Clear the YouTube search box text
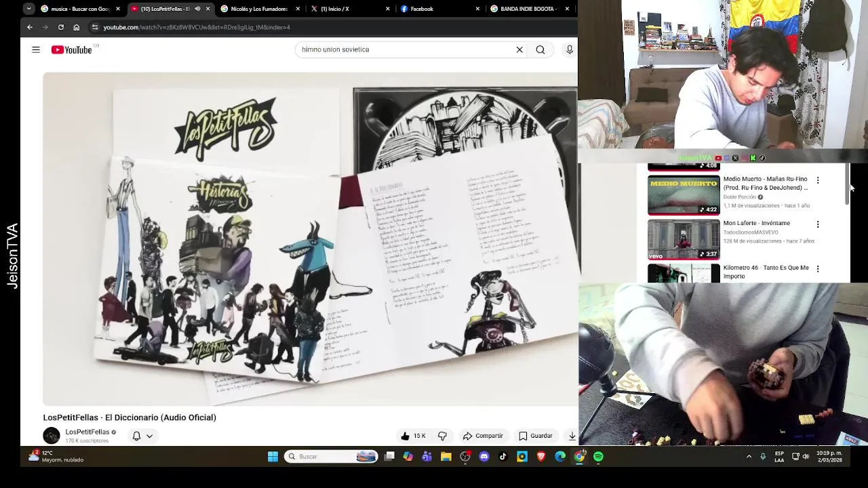Screen dimensions: 868x488 coord(519,49)
